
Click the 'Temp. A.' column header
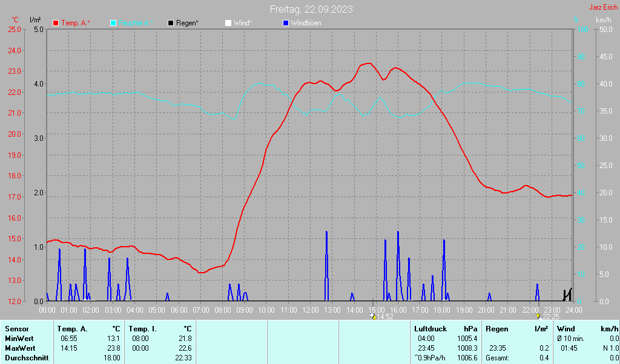pyautogui.click(x=73, y=329)
